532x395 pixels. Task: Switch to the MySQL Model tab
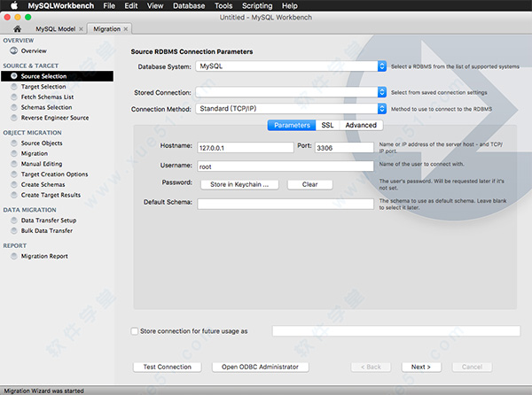click(x=56, y=29)
